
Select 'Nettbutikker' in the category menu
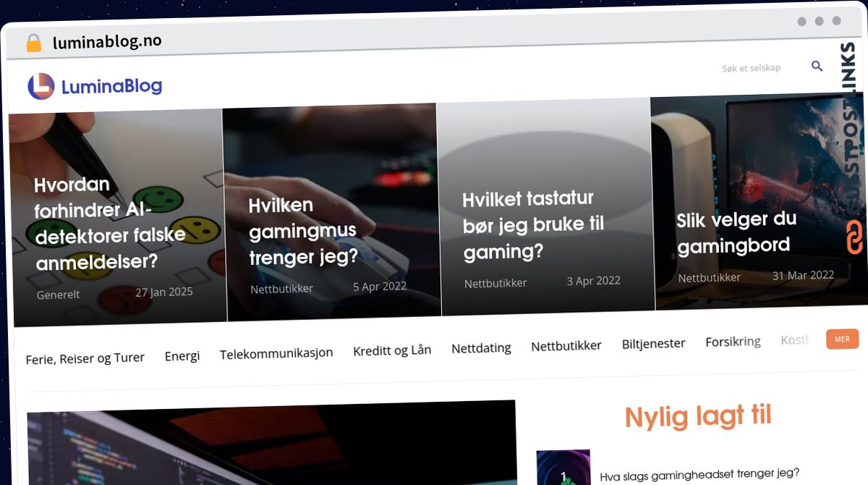click(x=566, y=346)
